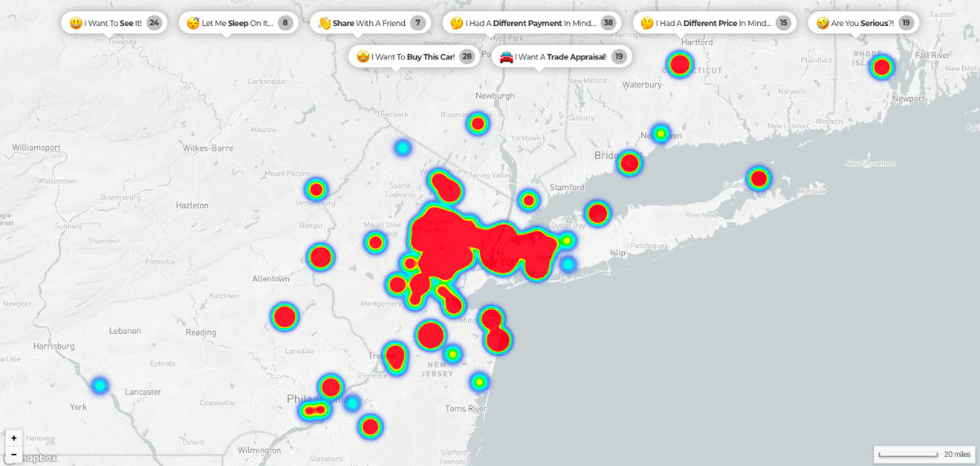Click the smiley emoji on "I Want To See It!"
The image size is (980, 466).
pos(76,23)
